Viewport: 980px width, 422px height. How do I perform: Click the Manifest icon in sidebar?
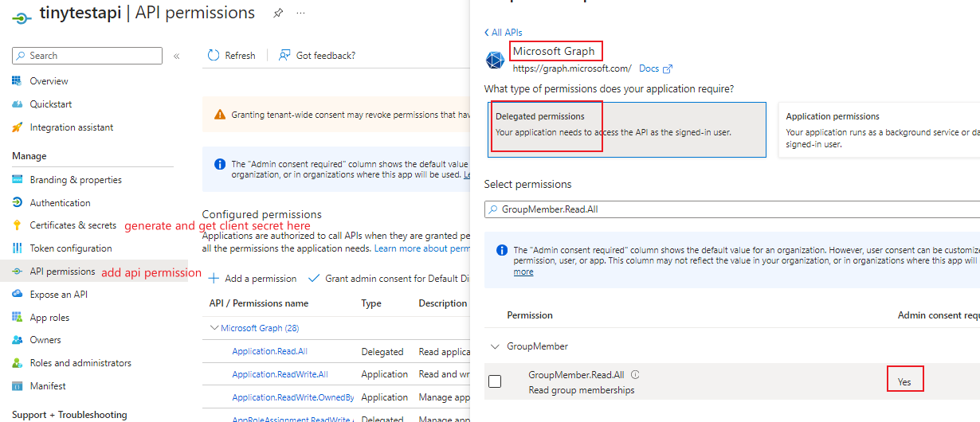[x=17, y=386]
